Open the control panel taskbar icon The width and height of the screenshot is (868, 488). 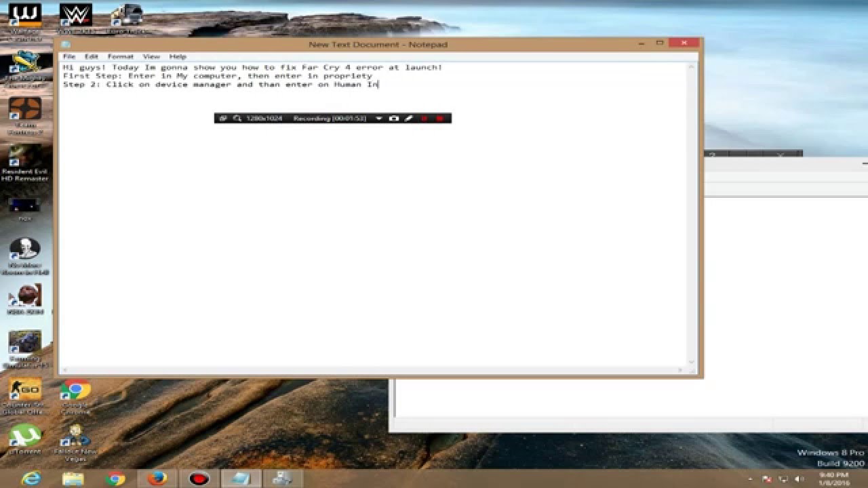[282, 479]
